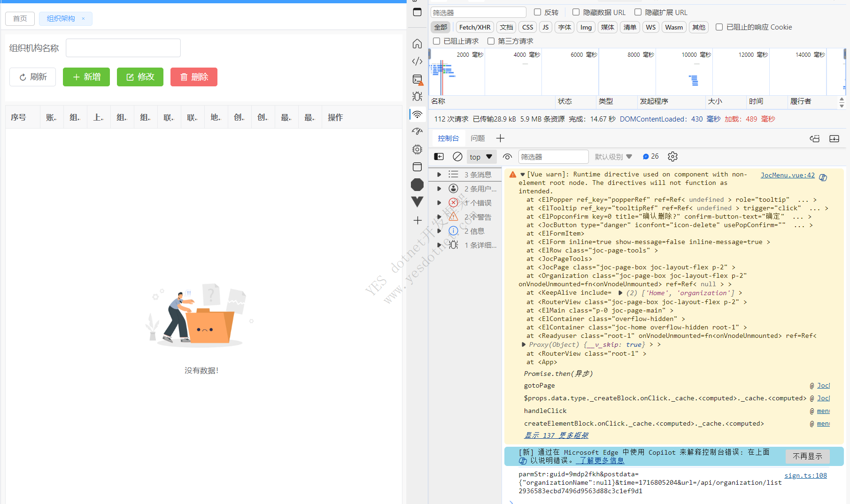Open the Memory chip icon
This screenshot has height=504, width=850.
(417, 149)
